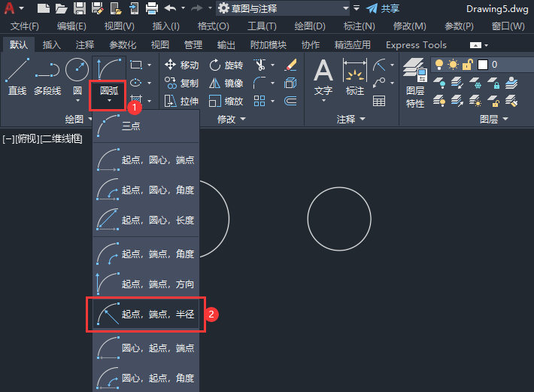Select the Polyline (多段线) tool
The image size is (534, 392).
pyautogui.click(x=47, y=76)
